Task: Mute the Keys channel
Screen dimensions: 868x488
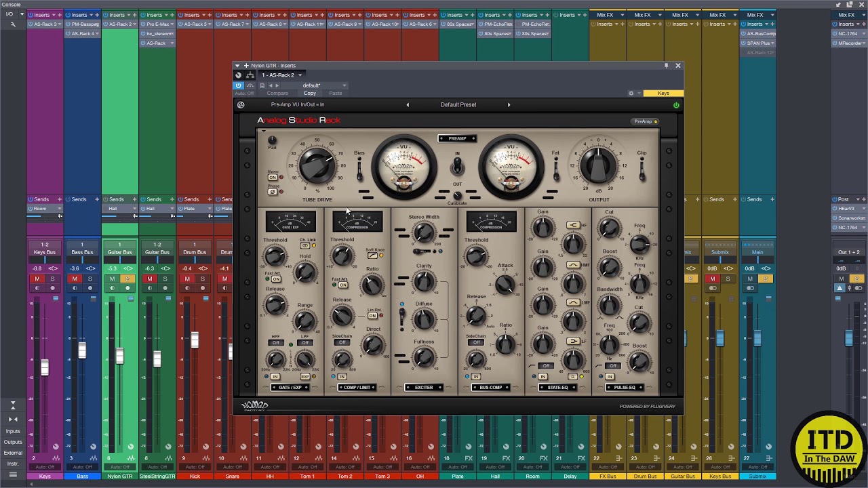Action: 37,279
